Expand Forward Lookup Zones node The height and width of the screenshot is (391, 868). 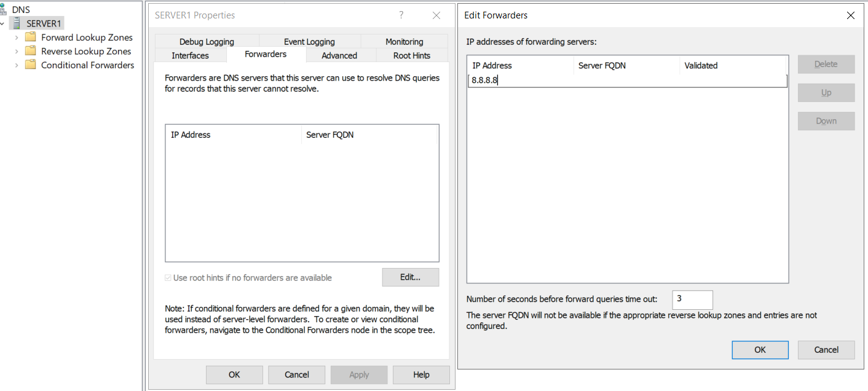click(17, 38)
